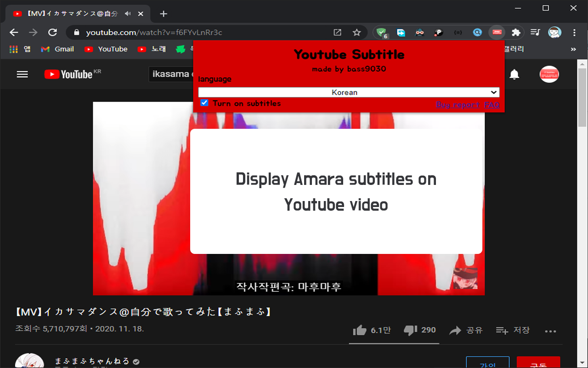Reload the current page
The width and height of the screenshot is (588, 368).
coord(53,32)
